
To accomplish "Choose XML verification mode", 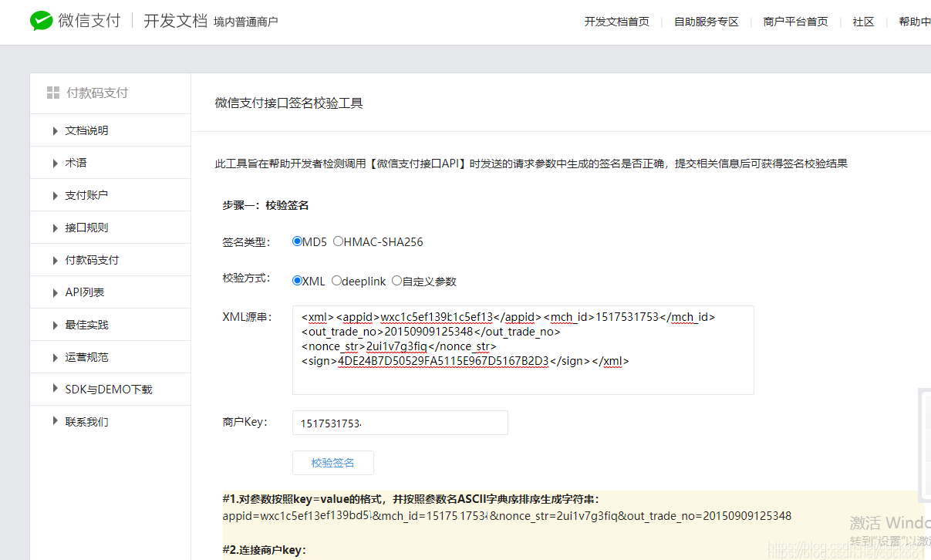I will click(297, 281).
